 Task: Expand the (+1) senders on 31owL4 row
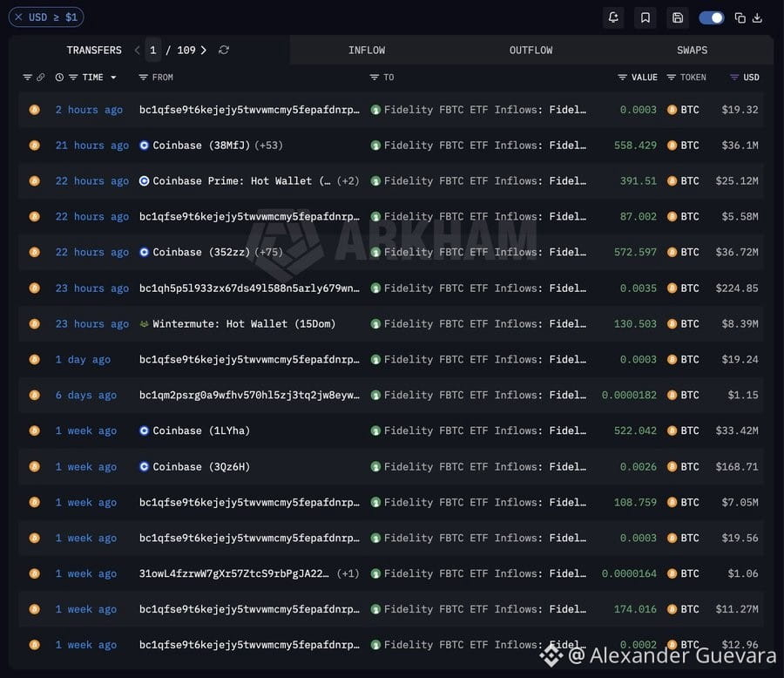(x=348, y=573)
